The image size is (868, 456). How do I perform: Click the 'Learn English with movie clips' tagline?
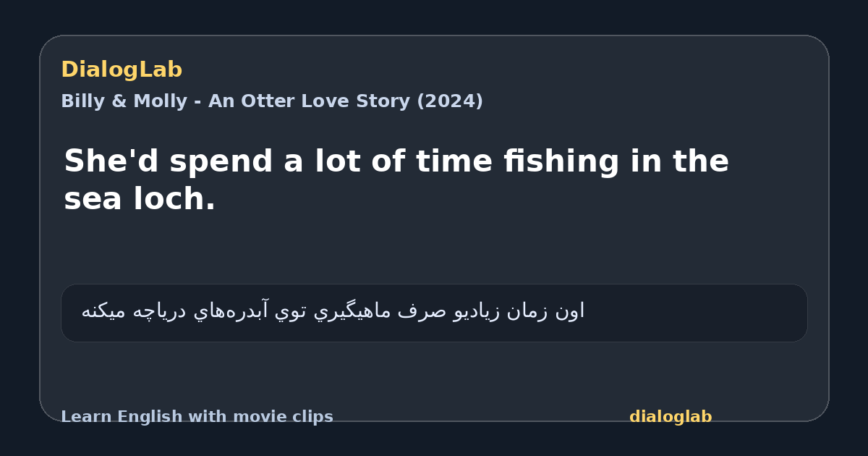[197, 417]
